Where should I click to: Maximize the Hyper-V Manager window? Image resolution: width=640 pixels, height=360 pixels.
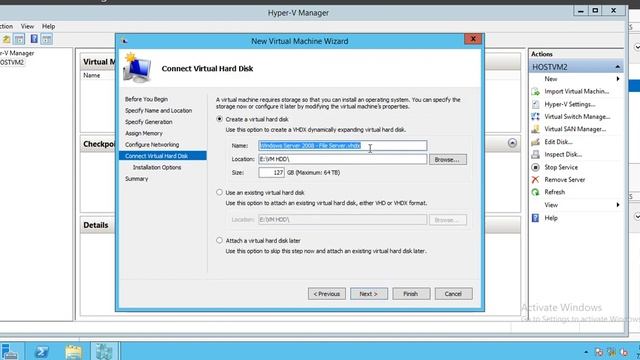[x=596, y=11]
